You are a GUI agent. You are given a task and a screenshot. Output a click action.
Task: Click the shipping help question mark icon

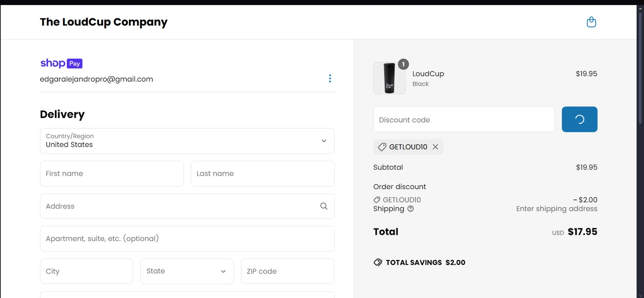coord(410,209)
